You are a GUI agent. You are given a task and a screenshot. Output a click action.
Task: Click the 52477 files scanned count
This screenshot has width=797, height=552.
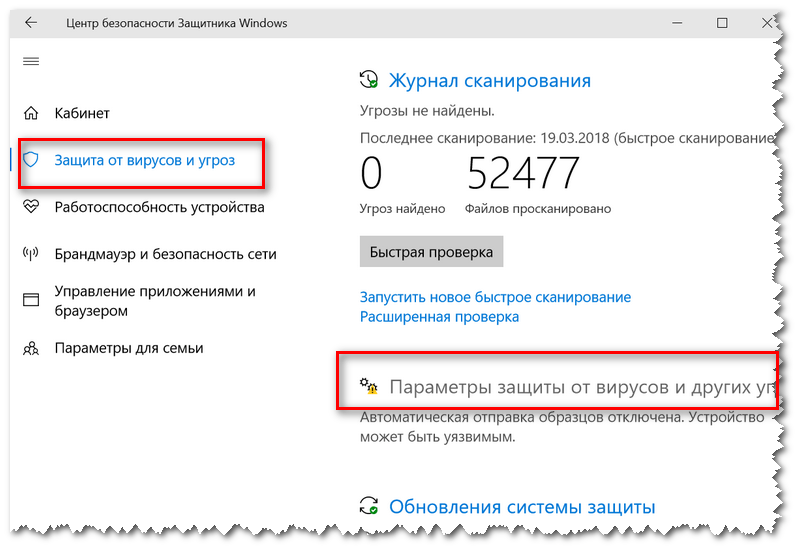(x=523, y=173)
